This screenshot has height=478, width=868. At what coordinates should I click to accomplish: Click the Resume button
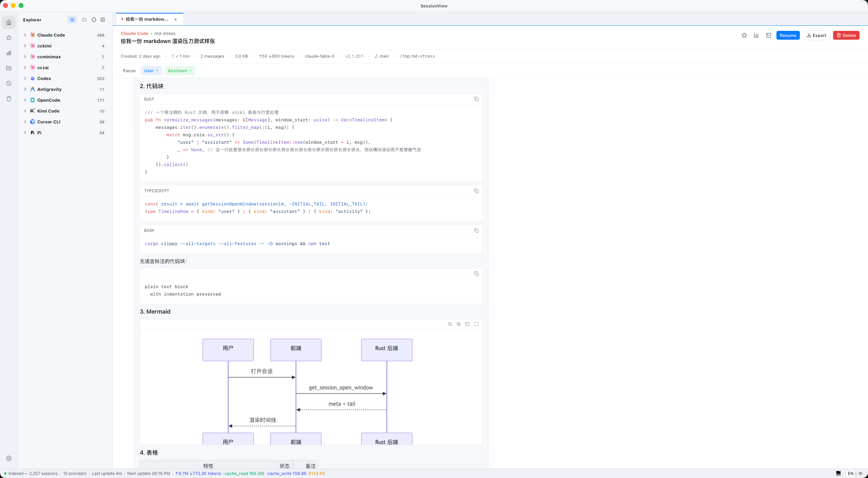coord(788,35)
